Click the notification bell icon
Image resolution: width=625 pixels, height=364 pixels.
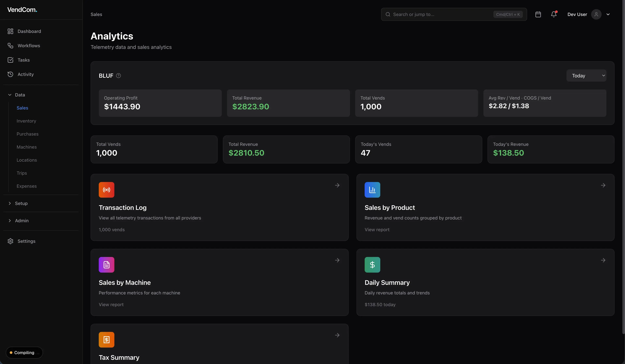click(554, 14)
